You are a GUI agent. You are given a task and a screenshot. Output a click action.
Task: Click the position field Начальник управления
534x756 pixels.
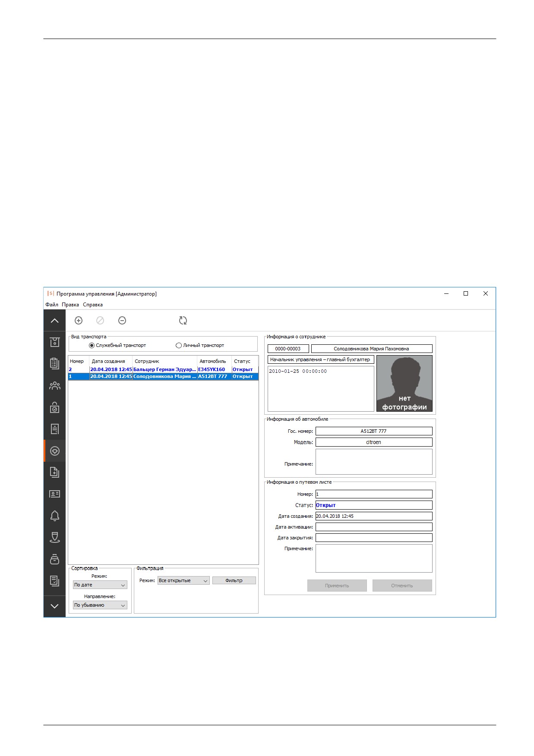(x=321, y=359)
